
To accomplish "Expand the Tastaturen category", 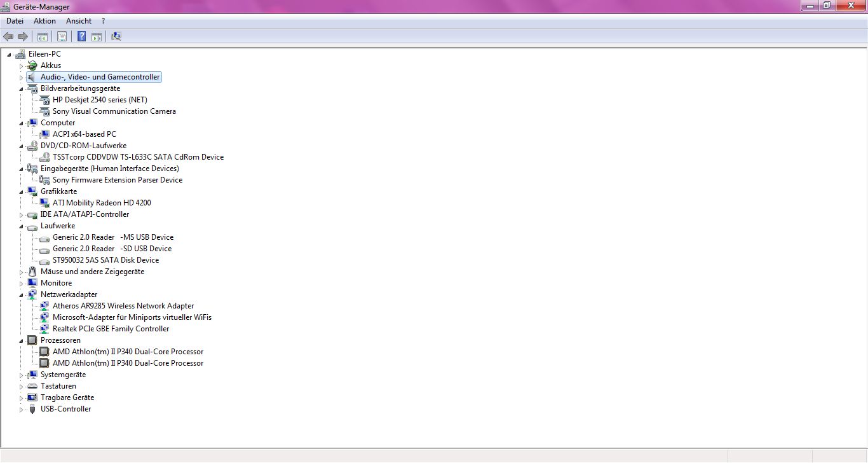I will pyautogui.click(x=21, y=386).
